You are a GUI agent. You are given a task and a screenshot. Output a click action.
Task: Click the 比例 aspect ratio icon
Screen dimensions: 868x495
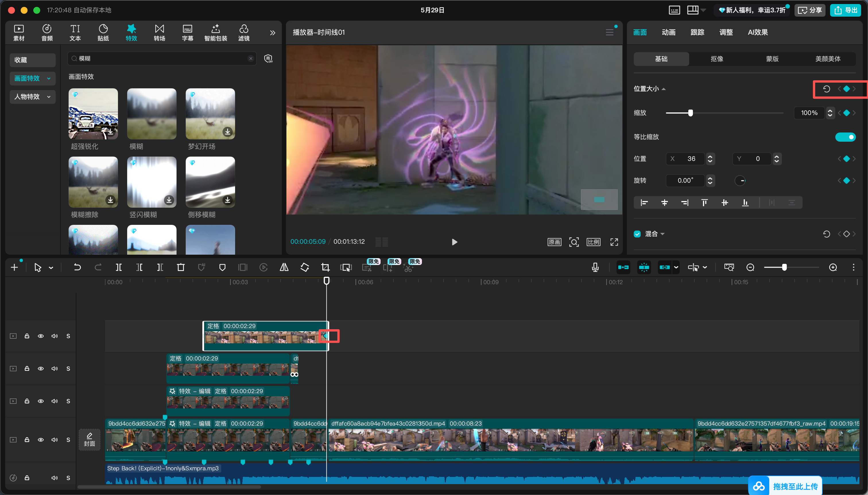pos(593,242)
